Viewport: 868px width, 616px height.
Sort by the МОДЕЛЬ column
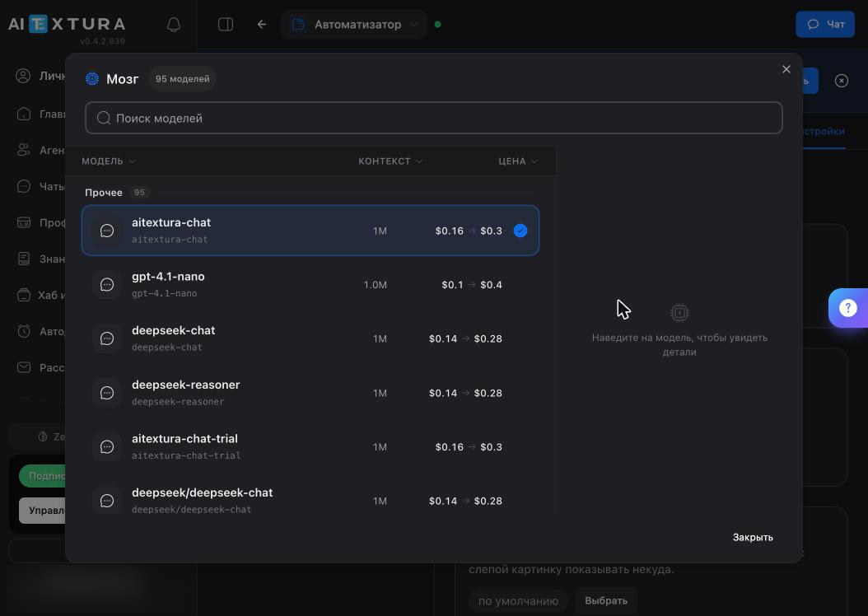(108, 161)
